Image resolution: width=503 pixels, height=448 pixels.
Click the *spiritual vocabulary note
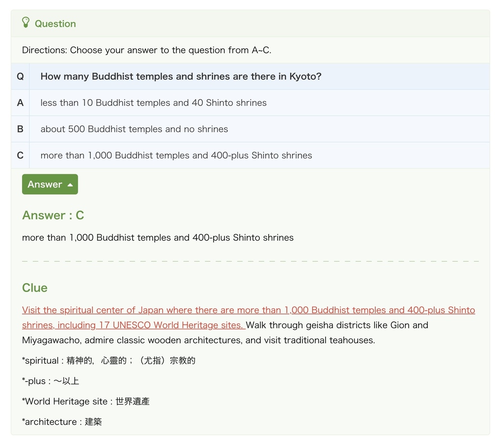point(109,361)
